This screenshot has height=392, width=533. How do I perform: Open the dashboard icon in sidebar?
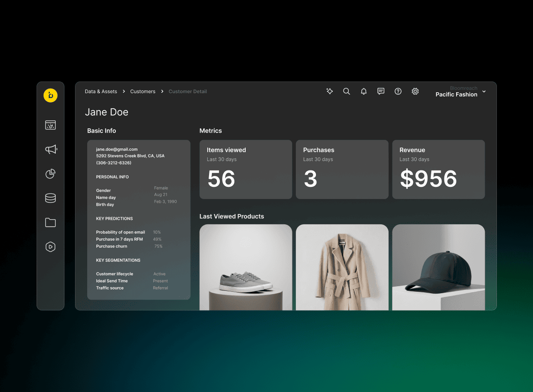pos(51,125)
